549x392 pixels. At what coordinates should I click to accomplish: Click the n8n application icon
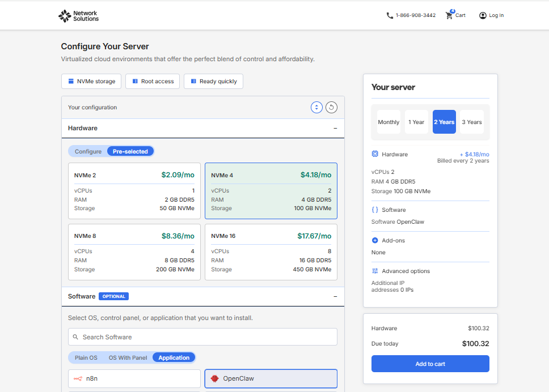point(78,378)
